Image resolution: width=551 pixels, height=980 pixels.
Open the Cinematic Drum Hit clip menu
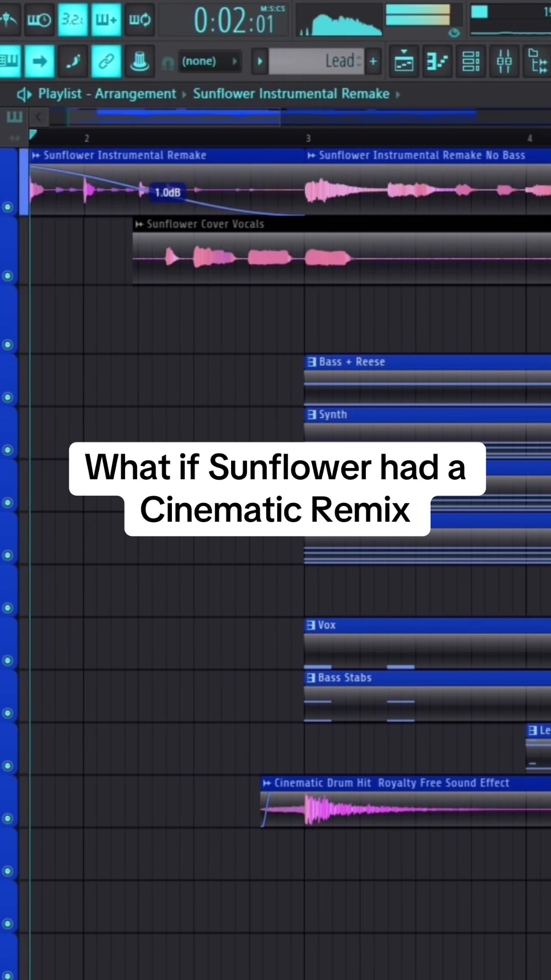click(267, 783)
